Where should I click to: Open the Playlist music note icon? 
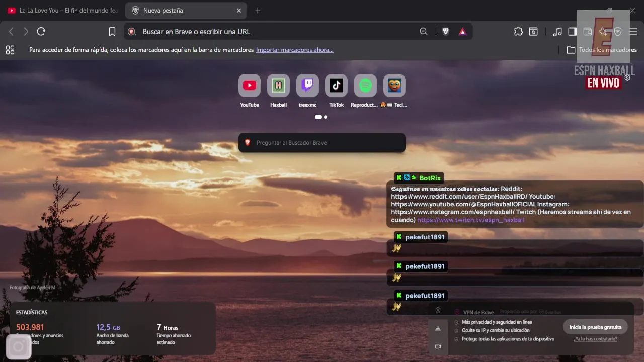point(557,32)
